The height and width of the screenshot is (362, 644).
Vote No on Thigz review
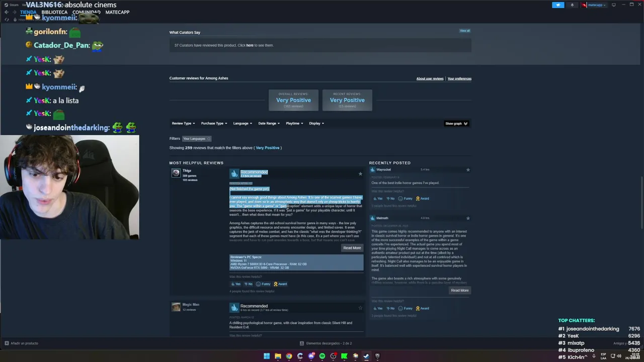tap(248, 284)
